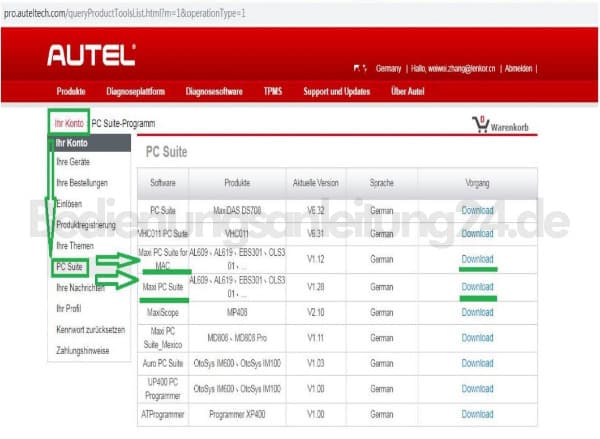Click the Software column header
Viewport: 600px width, 439px height.
point(163,183)
